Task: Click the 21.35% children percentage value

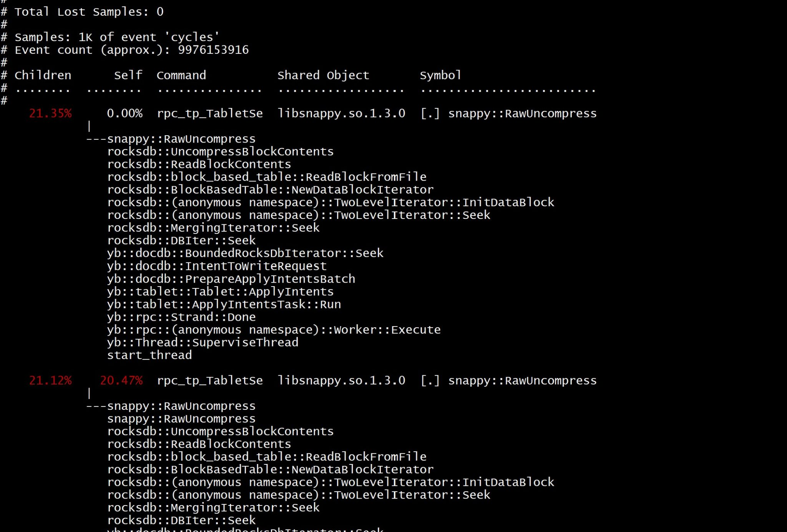Action: tap(50, 113)
